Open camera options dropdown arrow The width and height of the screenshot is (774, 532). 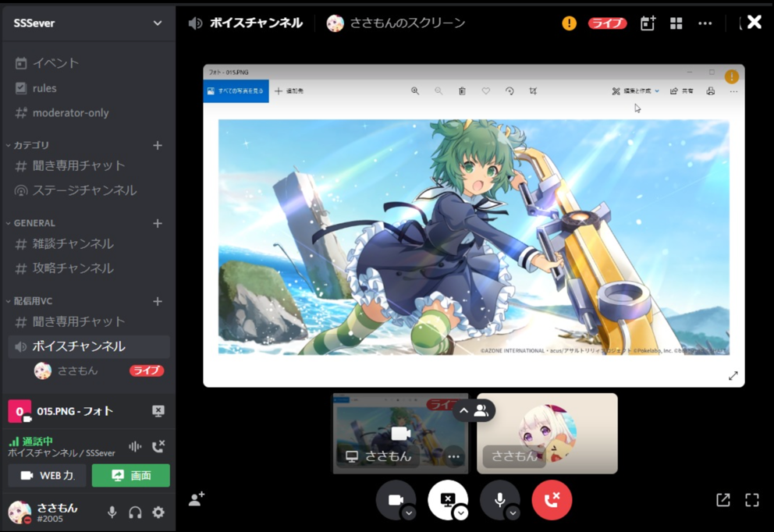(x=409, y=513)
